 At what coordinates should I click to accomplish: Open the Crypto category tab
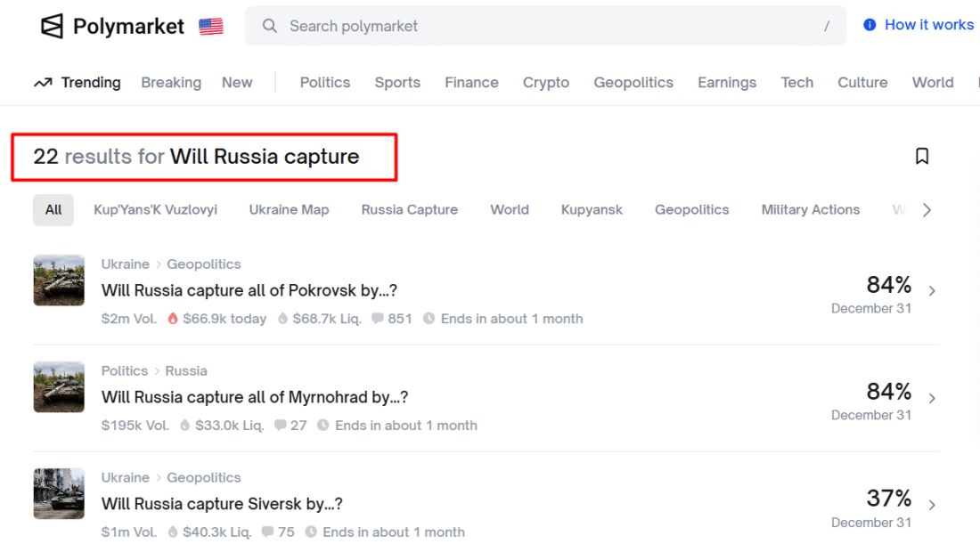[546, 83]
